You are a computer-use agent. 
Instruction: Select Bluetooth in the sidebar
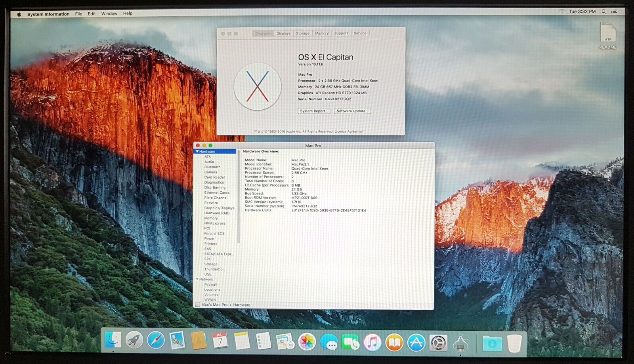point(212,167)
